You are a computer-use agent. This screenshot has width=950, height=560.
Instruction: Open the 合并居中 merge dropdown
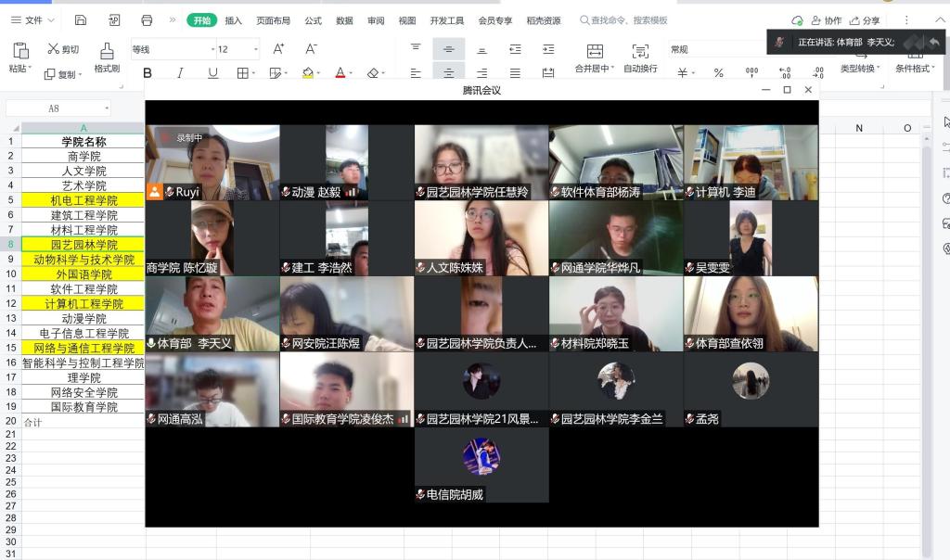[595, 69]
